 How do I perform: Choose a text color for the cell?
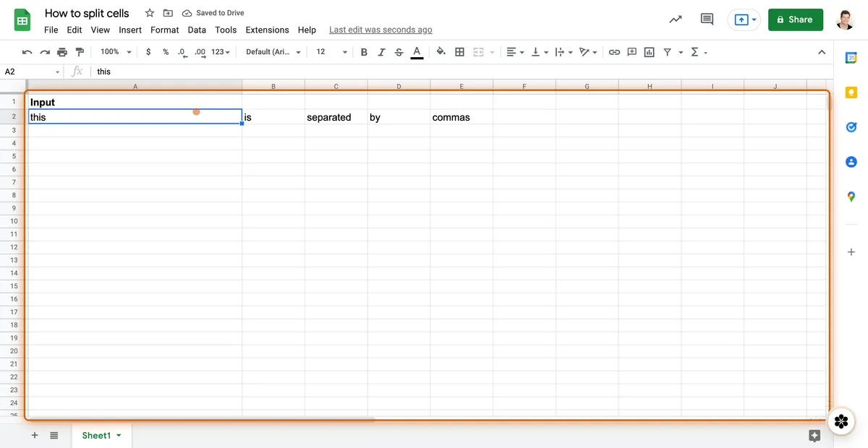pos(417,51)
